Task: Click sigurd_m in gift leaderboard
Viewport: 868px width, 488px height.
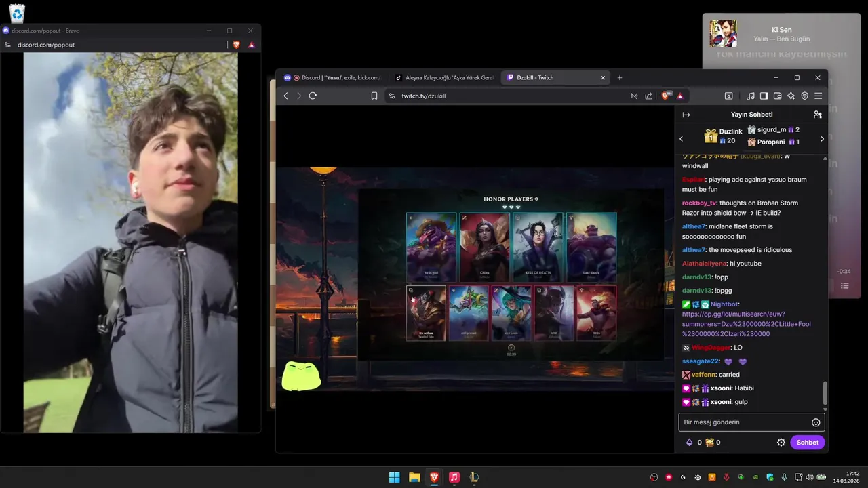Action: pos(773,130)
